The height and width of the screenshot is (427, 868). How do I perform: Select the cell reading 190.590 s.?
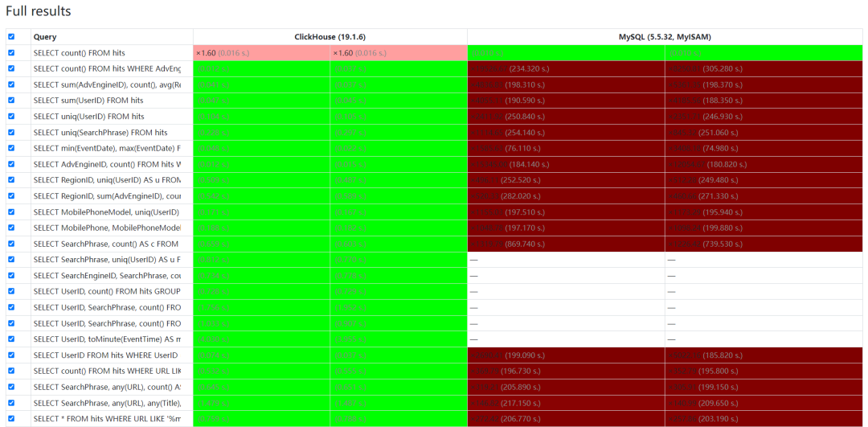(x=567, y=101)
